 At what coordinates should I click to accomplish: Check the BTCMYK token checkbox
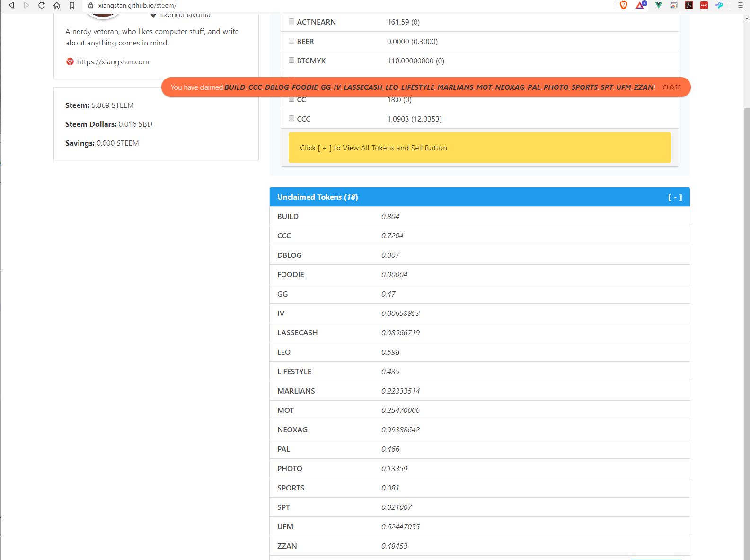(291, 60)
